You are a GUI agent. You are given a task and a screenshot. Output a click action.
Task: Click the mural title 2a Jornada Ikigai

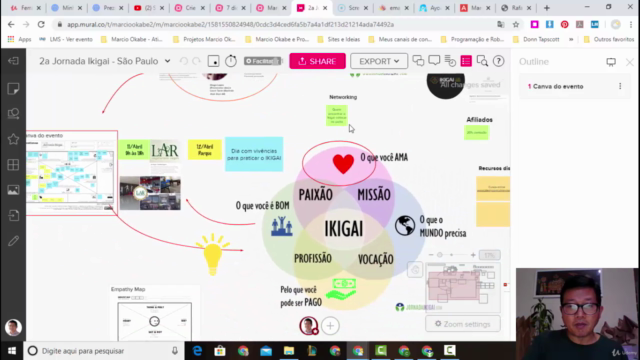click(98, 61)
